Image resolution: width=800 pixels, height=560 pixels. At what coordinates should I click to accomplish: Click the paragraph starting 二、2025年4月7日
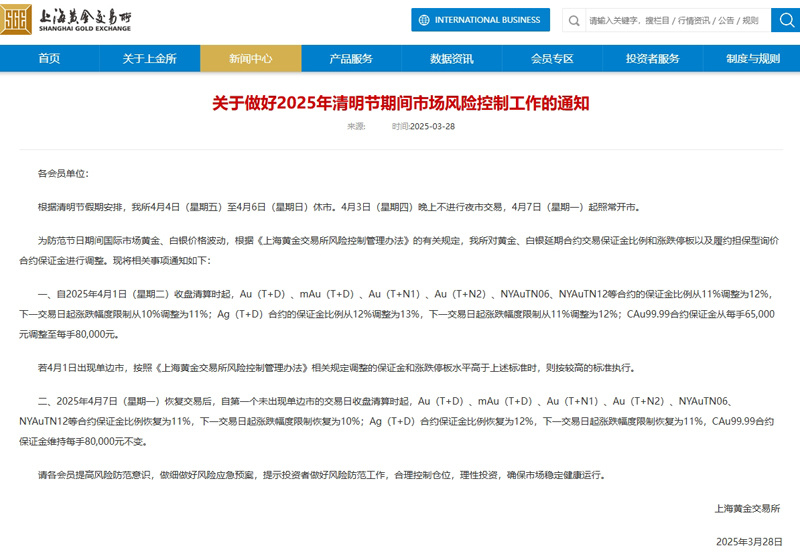[x=397, y=421]
